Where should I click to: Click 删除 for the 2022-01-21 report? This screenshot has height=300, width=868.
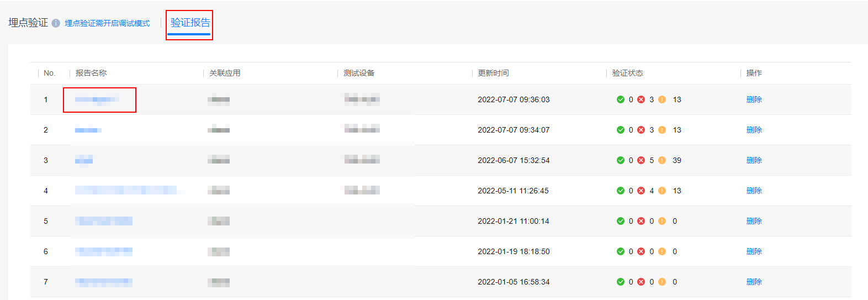pyautogui.click(x=754, y=221)
